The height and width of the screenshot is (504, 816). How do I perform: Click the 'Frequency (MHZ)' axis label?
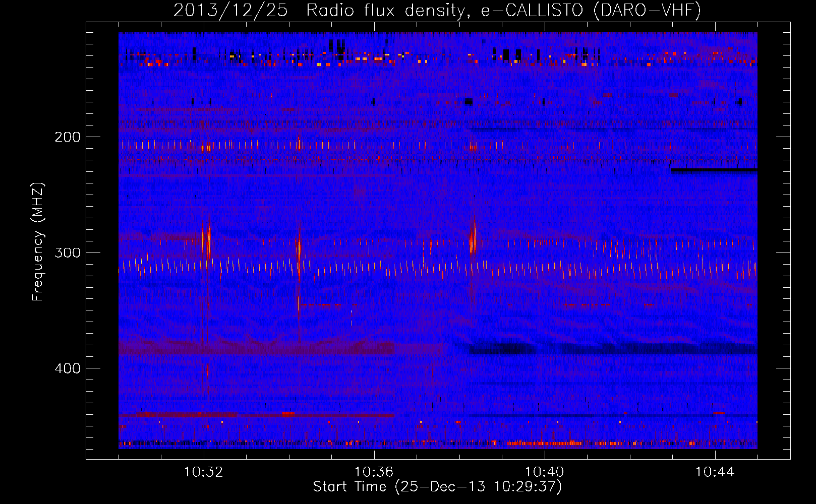coord(38,242)
